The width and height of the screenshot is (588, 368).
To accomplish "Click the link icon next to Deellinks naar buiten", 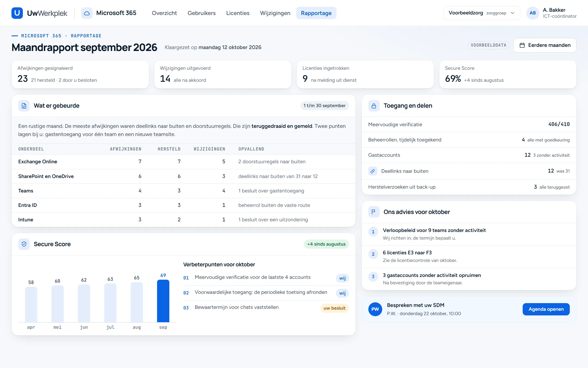I will 373,171.
